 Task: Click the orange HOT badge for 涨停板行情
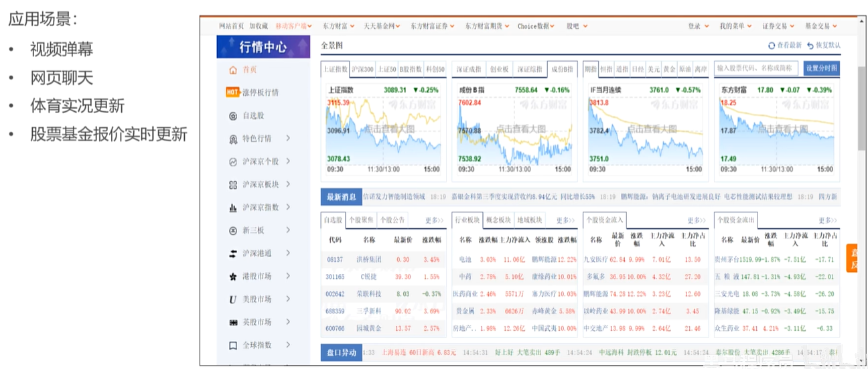coord(233,92)
